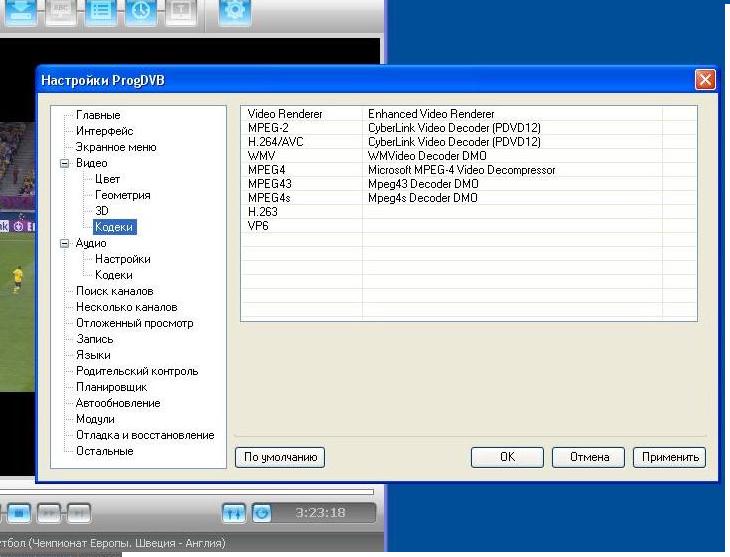The image size is (730, 557).
Task: Select Цвет under Видео
Action: pyautogui.click(x=107, y=179)
